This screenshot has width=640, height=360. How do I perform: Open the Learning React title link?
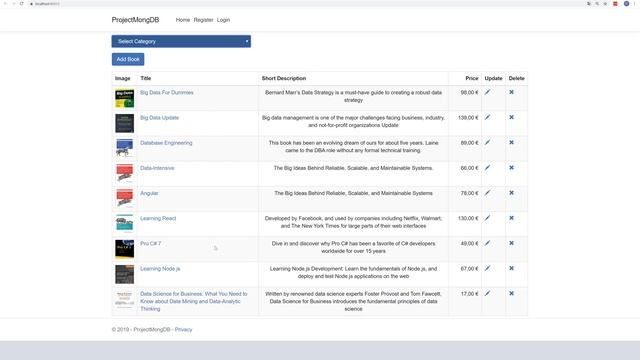tap(158, 218)
